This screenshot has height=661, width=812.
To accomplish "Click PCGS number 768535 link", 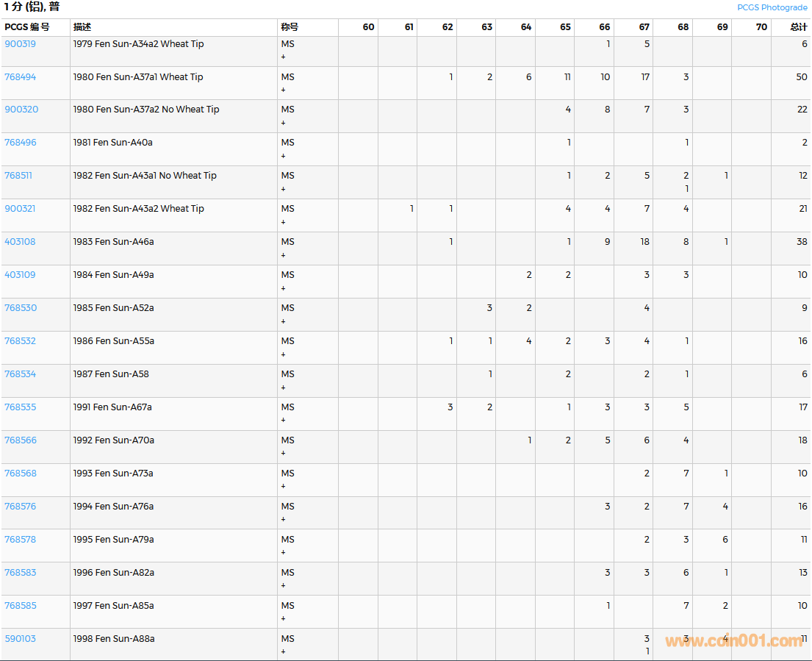I will [20, 407].
